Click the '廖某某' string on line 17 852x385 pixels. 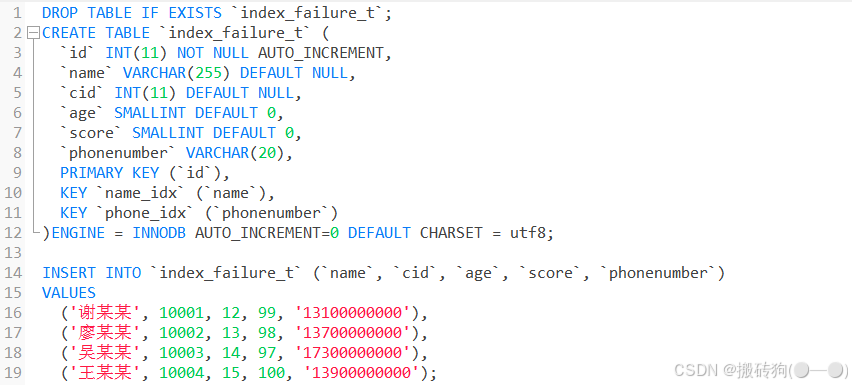(105, 332)
